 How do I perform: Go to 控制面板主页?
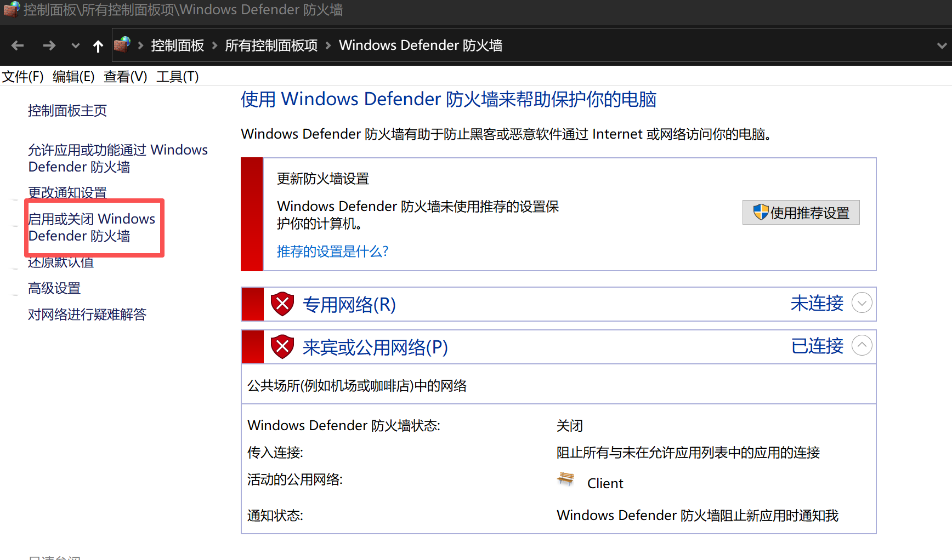[x=67, y=111]
